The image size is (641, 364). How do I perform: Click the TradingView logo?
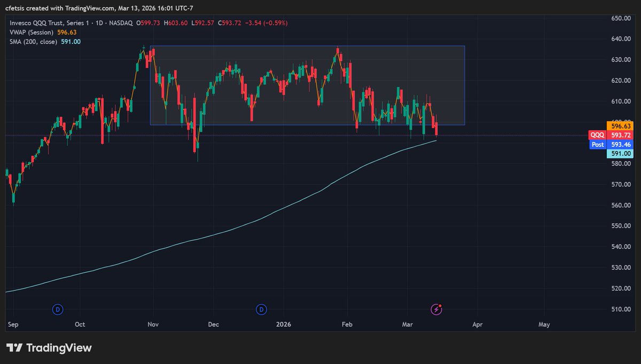pos(49,348)
